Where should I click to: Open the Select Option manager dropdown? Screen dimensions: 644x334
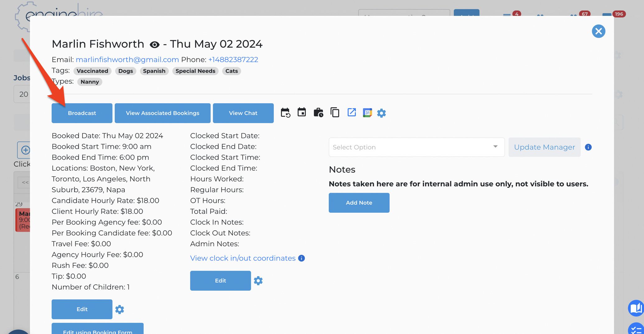[416, 147]
